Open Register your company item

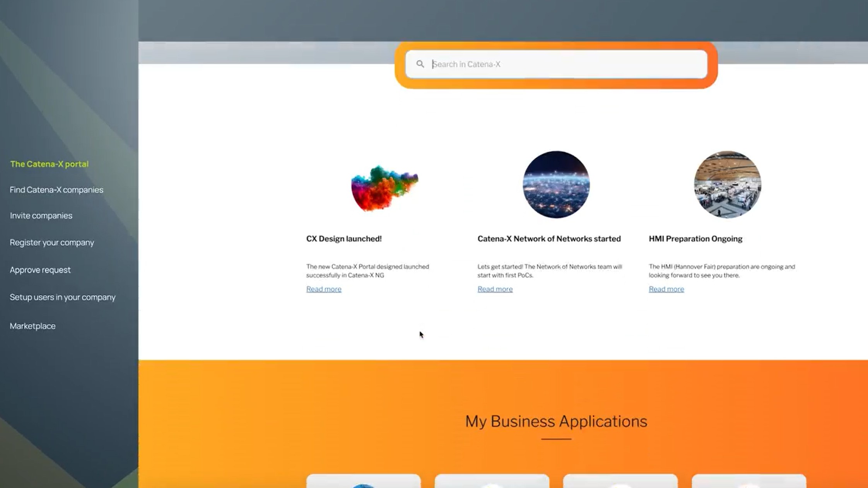pyautogui.click(x=52, y=242)
